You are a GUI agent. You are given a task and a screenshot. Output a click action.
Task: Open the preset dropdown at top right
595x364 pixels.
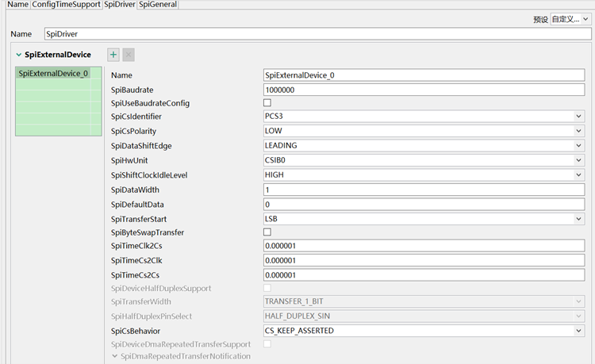pyautogui.click(x=570, y=19)
